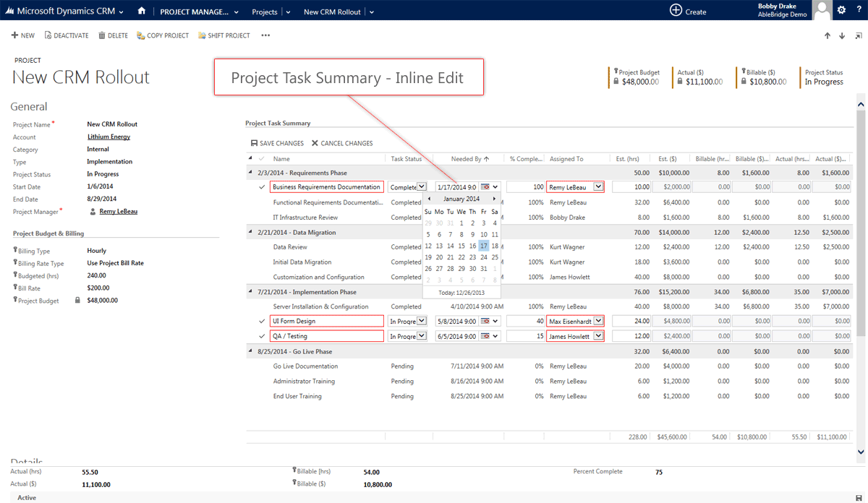Open calendar icon for UI Form Design date
The image size is (868, 503).
click(x=486, y=321)
